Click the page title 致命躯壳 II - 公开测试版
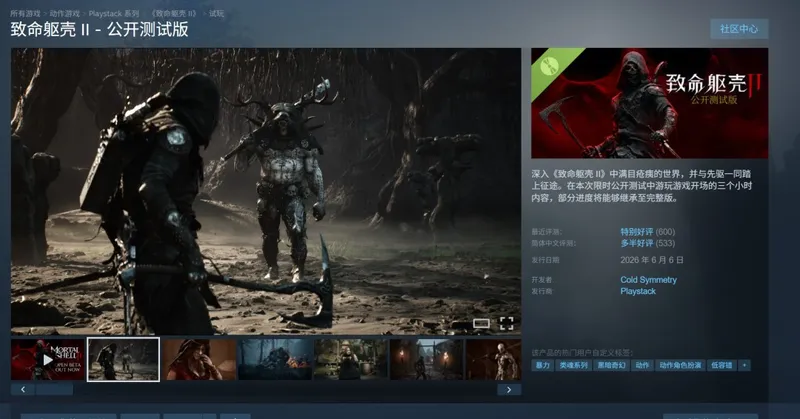Viewport: 800px width, 419px height. point(99,29)
